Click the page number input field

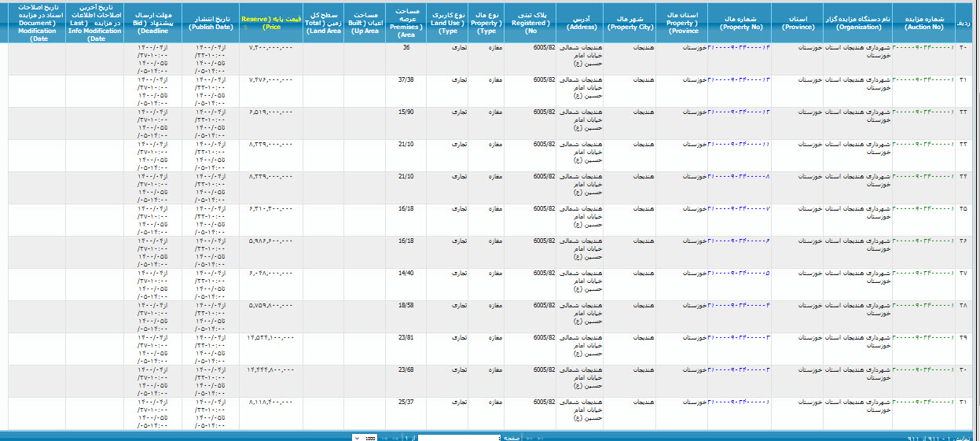pos(459,437)
